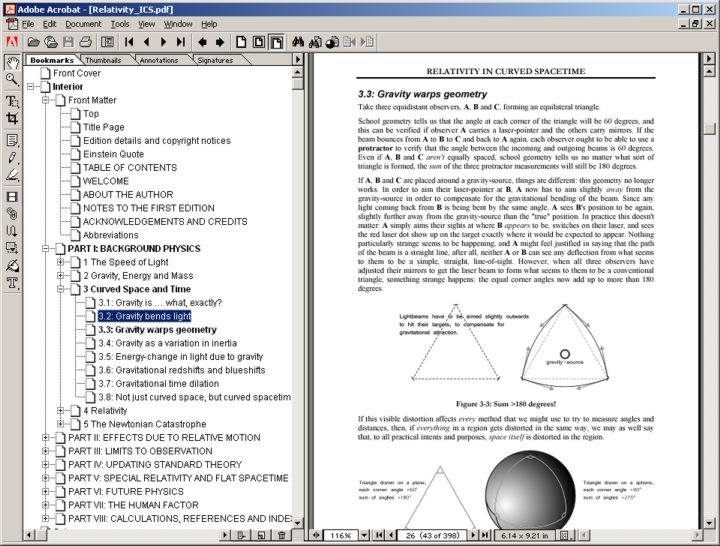This screenshot has height=546, width=720.
Task: Click the 116% zoom input field
Action: 340,535
